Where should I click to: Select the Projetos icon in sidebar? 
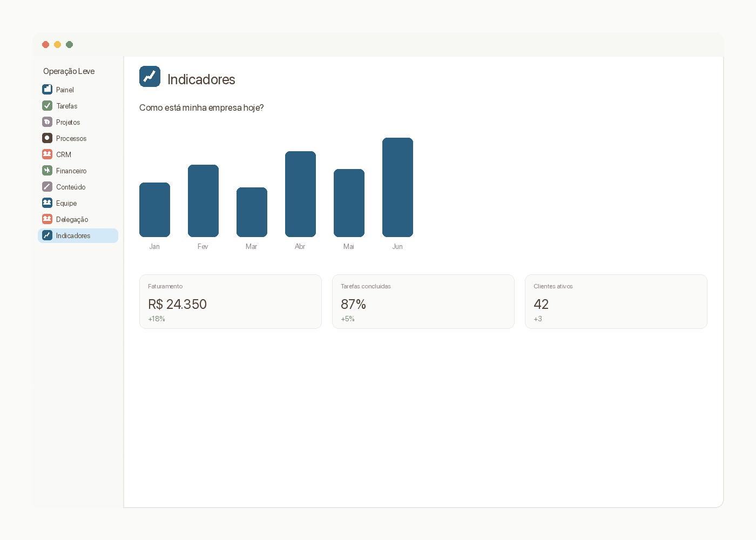click(x=48, y=122)
